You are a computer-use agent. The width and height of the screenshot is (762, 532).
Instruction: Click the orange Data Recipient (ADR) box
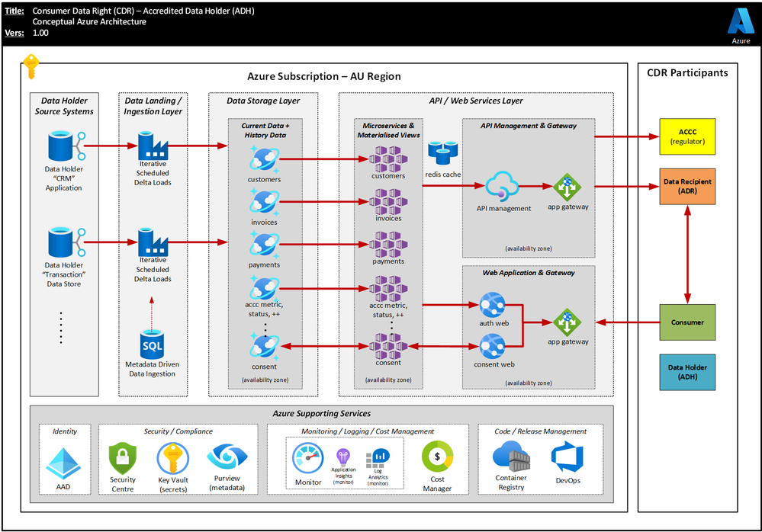(x=687, y=187)
